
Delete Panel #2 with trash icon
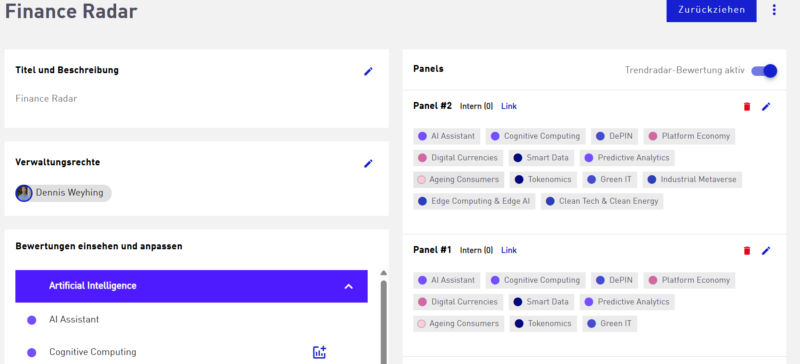747,107
